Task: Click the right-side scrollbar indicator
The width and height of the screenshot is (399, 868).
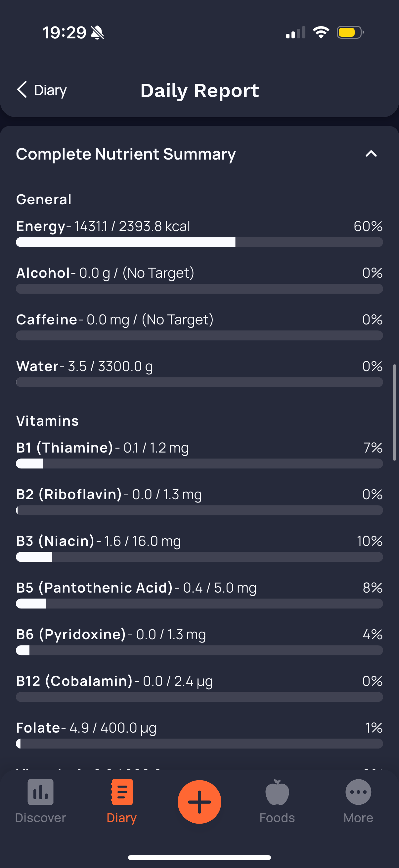Action: (394, 412)
